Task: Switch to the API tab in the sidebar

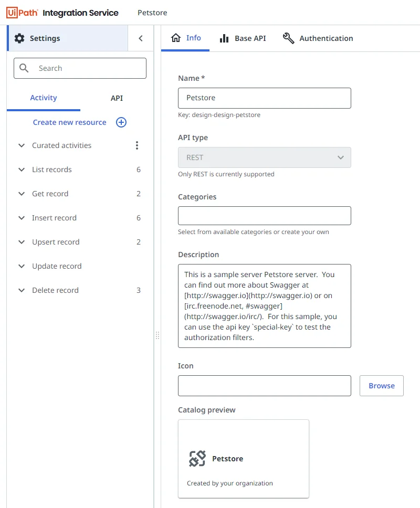Action: 117,98
